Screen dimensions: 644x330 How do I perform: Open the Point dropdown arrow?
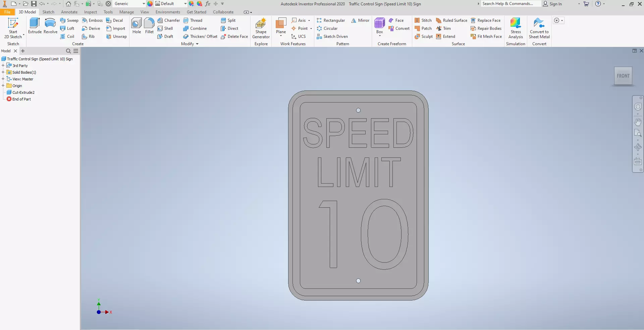[x=311, y=28]
